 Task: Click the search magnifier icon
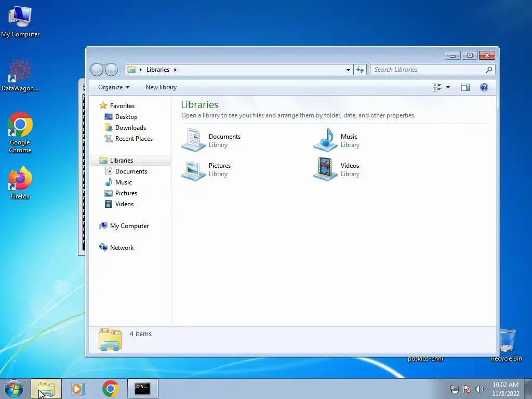[489, 70]
